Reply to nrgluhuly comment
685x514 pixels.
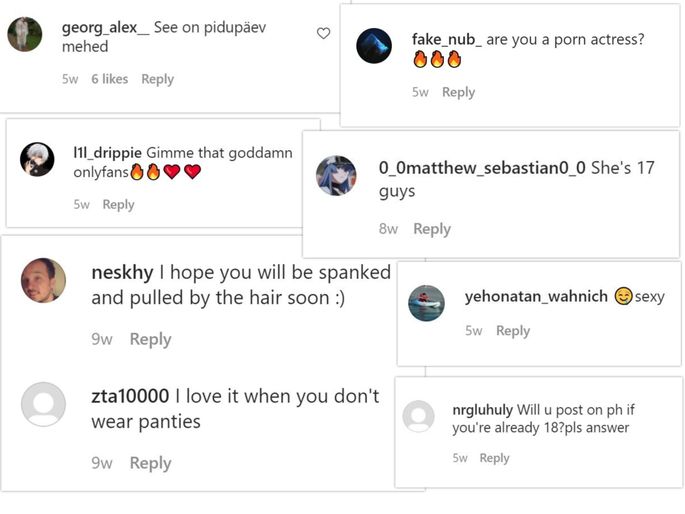(494, 458)
